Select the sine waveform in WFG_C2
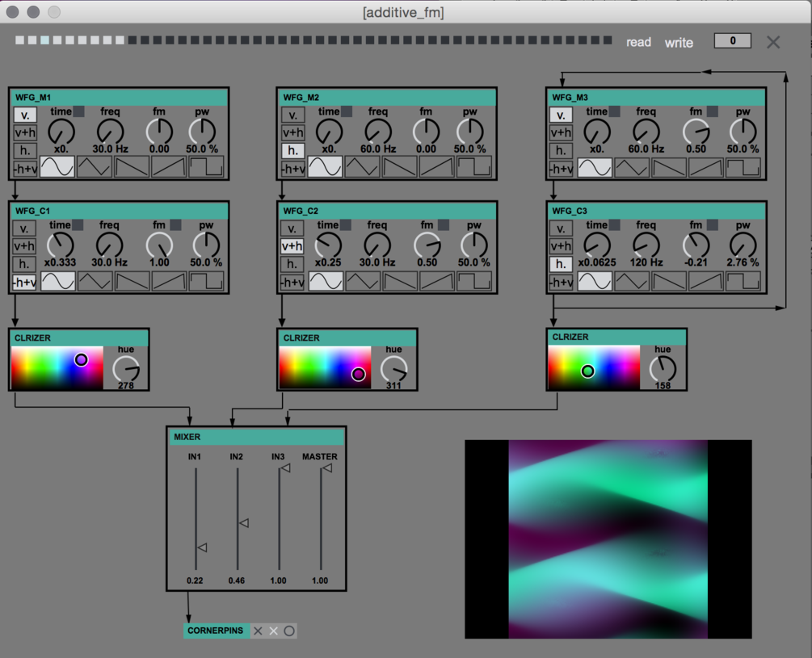Viewport: 812px width, 658px height. 326,281
